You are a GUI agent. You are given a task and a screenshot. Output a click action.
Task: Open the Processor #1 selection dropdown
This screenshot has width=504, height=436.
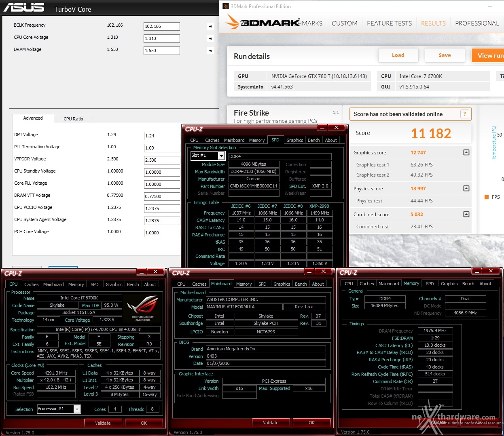pos(77,409)
